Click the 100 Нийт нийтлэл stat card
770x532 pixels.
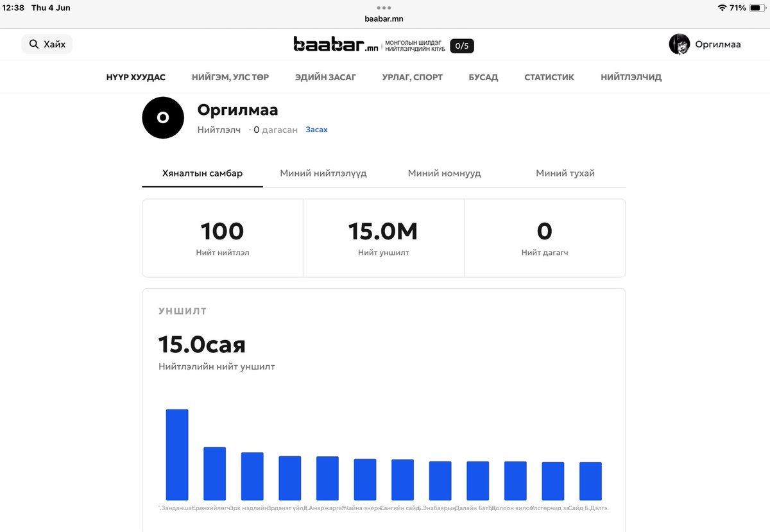(223, 238)
